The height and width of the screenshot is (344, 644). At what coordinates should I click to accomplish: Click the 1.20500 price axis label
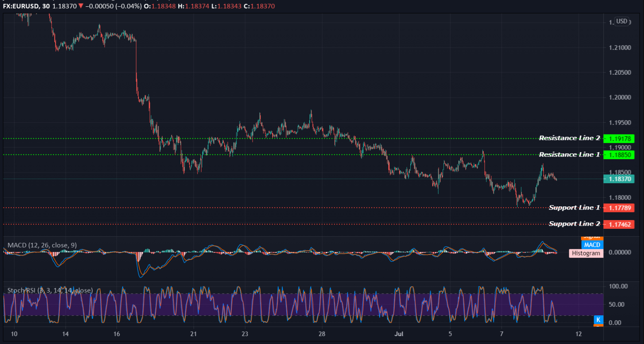point(620,72)
